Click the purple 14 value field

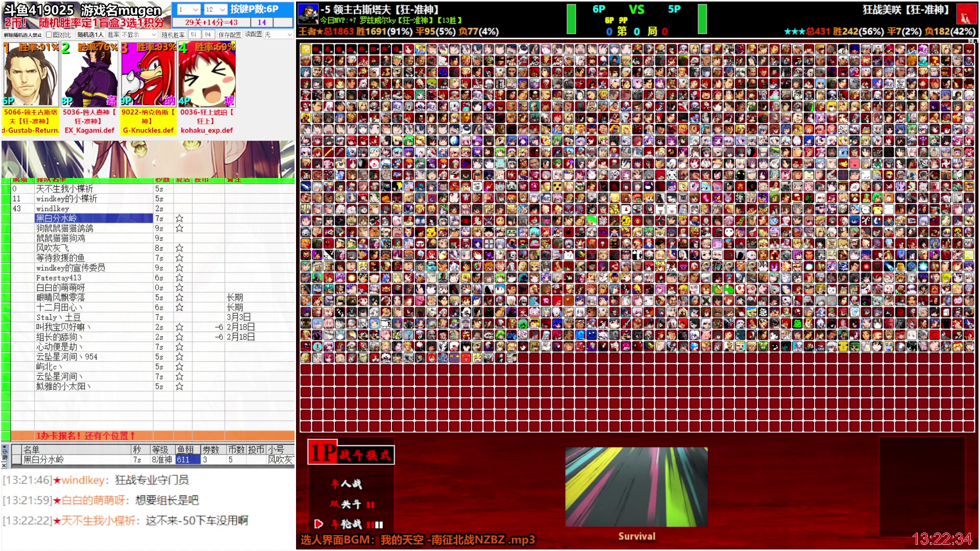(x=262, y=22)
